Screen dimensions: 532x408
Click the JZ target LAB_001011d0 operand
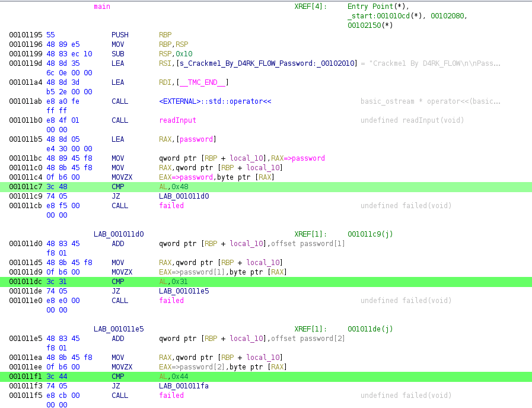184,196
